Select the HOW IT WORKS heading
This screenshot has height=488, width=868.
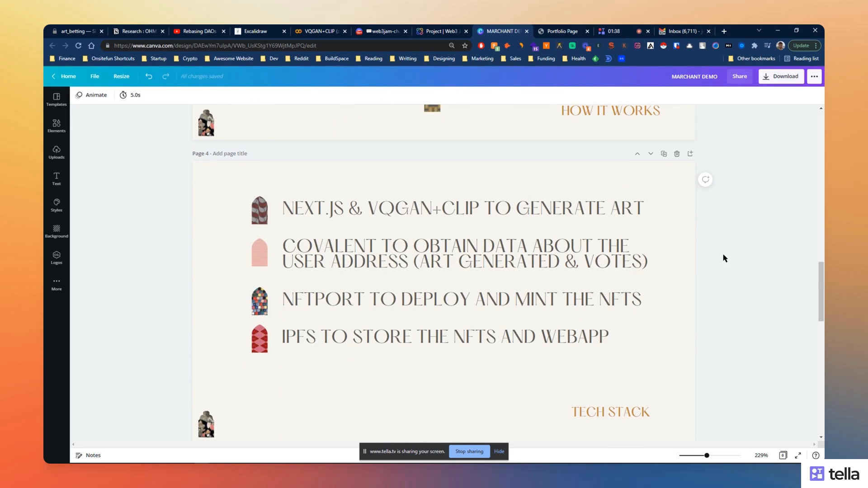click(610, 111)
